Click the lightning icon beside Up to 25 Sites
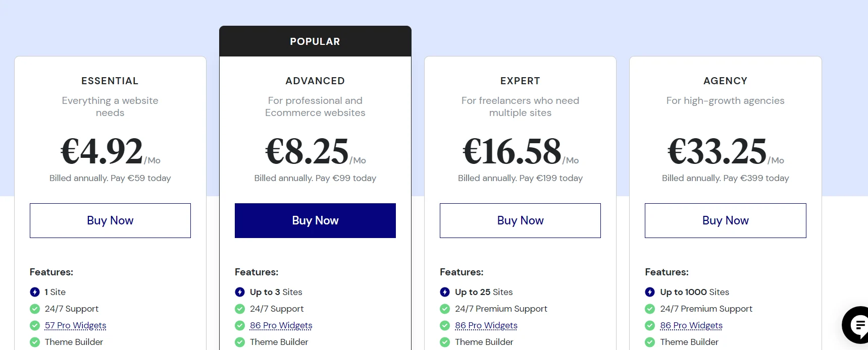Image resolution: width=868 pixels, height=350 pixels. (x=444, y=291)
